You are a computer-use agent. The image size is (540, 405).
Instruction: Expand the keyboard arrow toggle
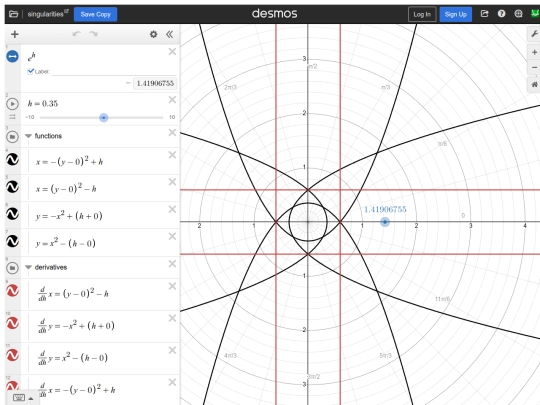(x=31, y=398)
